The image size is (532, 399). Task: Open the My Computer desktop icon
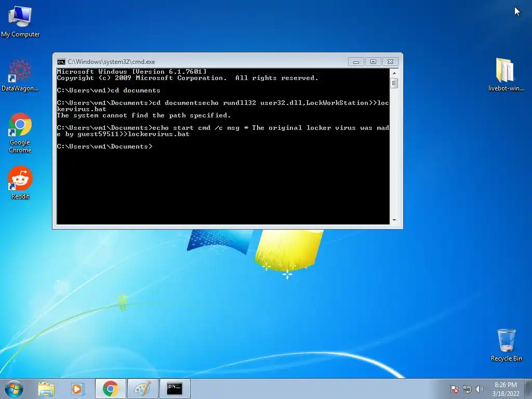click(x=20, y=21)
